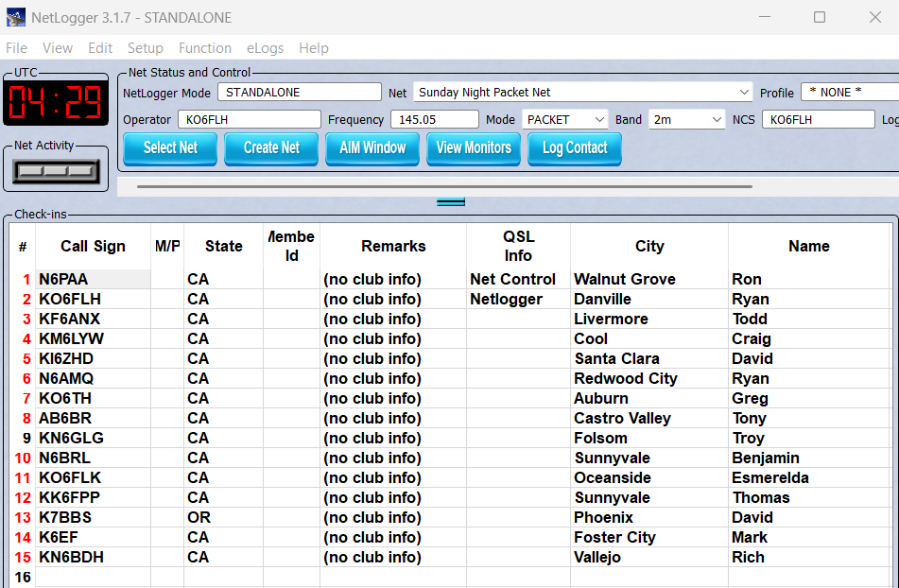Screen dimensions: 899x588
Task: Click the UTC digital clock display
Action: click(x=56, y=102)
